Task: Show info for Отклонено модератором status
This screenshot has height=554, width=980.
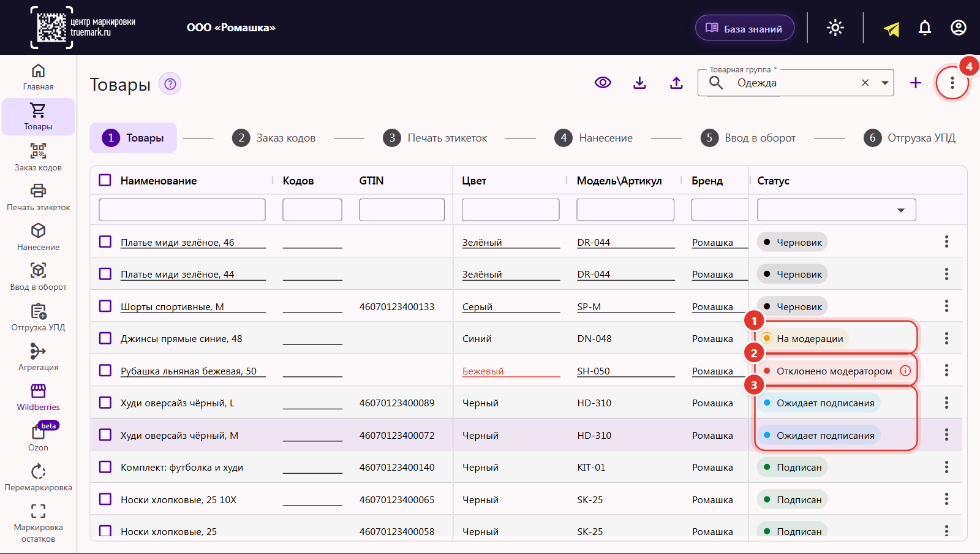Action: coord(905,371)
